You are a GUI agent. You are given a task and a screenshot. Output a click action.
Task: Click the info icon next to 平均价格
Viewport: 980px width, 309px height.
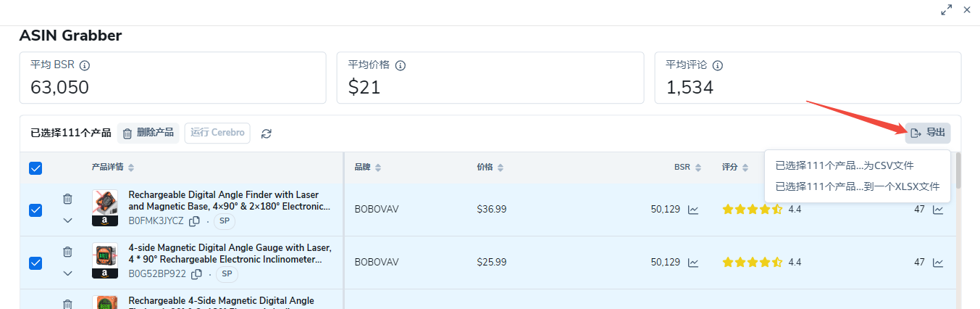pos(401,65)
